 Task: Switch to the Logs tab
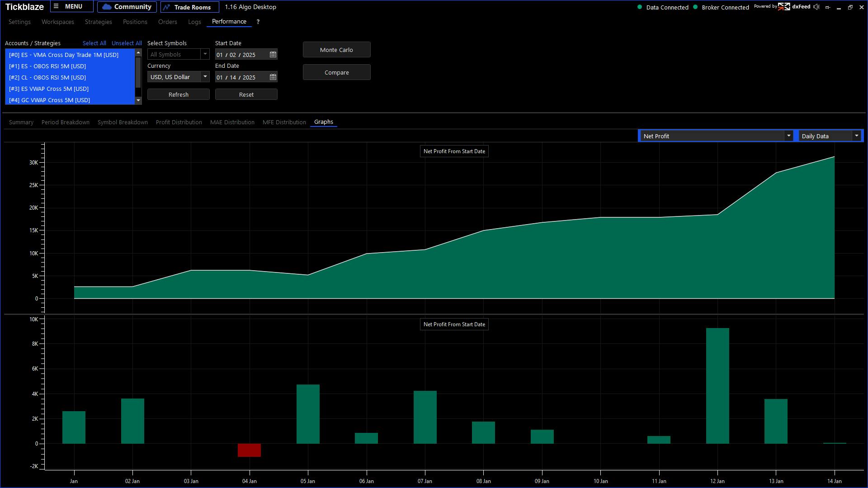tap(194, 22)
